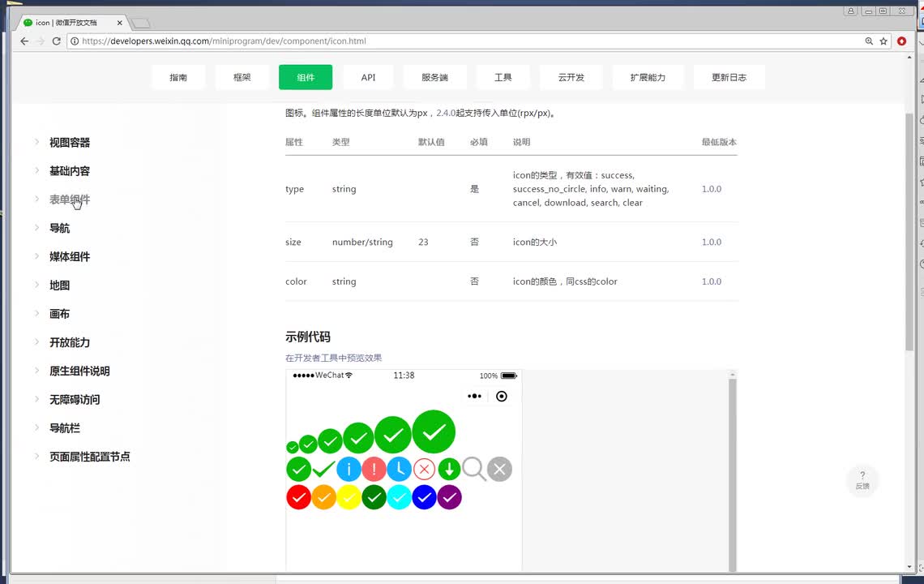Click the success_no_circle green checkmark
The width and height of the screenshot is (924, 584).
323,470
